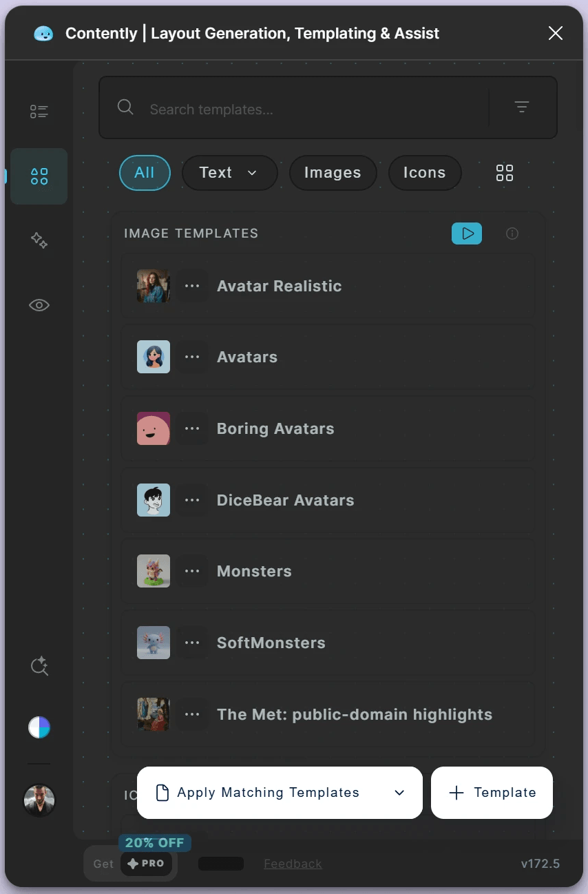Open more options for The Met template
The height and width of the screenshot is (894, 588).
(192, 714)
